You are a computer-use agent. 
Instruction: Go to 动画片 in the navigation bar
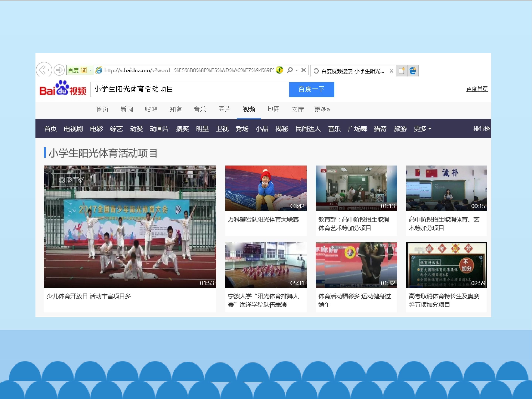(159, 129)
